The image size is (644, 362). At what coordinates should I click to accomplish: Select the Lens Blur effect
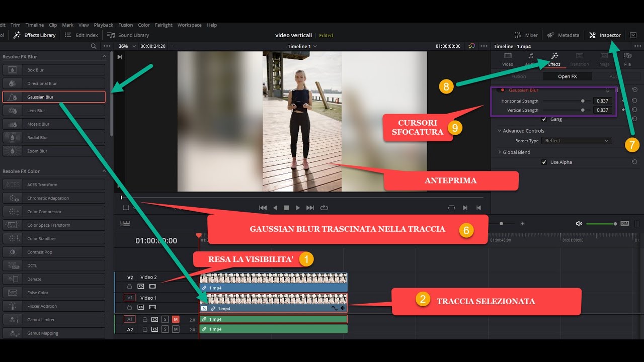click(54, 111)
